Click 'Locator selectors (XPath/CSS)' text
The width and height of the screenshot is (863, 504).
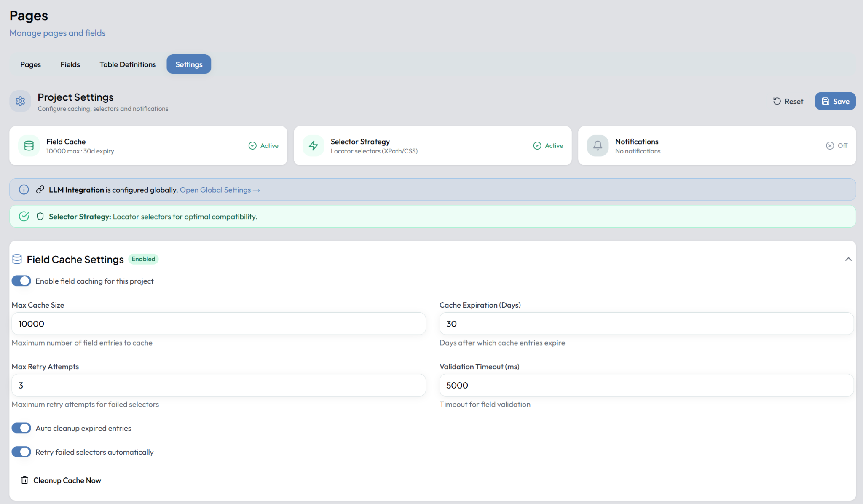coord(374,151)
